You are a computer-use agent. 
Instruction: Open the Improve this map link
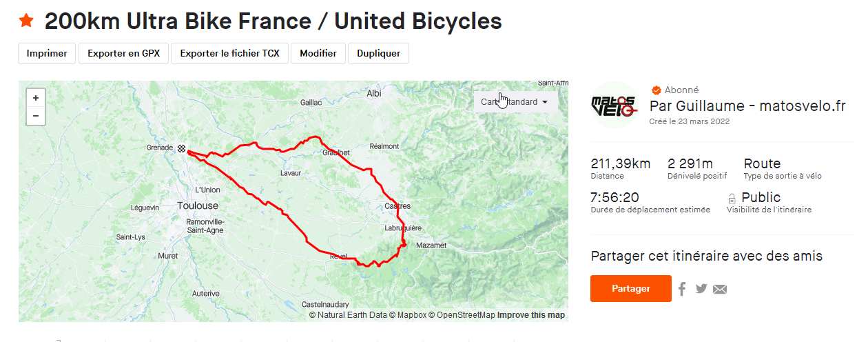[x=531, y=315]
